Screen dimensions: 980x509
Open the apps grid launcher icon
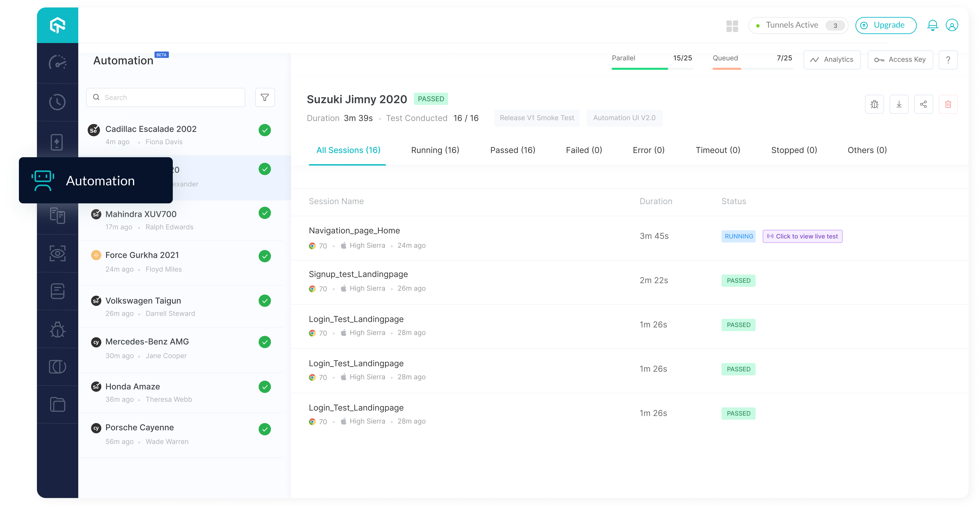click(732, 25)
